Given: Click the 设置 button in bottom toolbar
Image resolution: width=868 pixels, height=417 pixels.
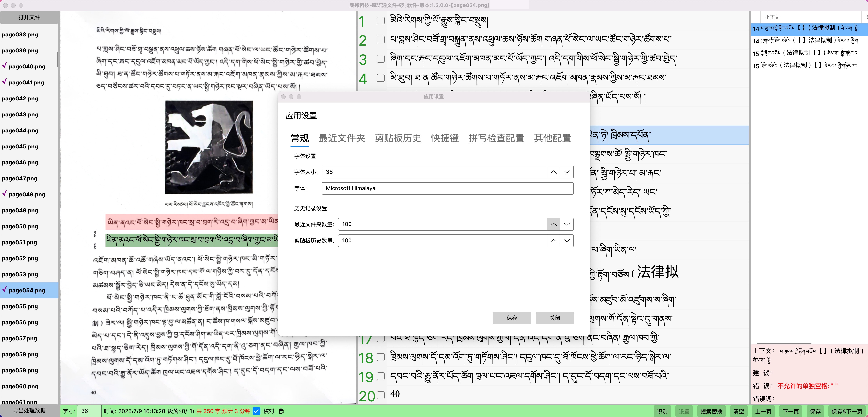Looking at the screenshot, I should pyautogui.click(x=684, y=411).
